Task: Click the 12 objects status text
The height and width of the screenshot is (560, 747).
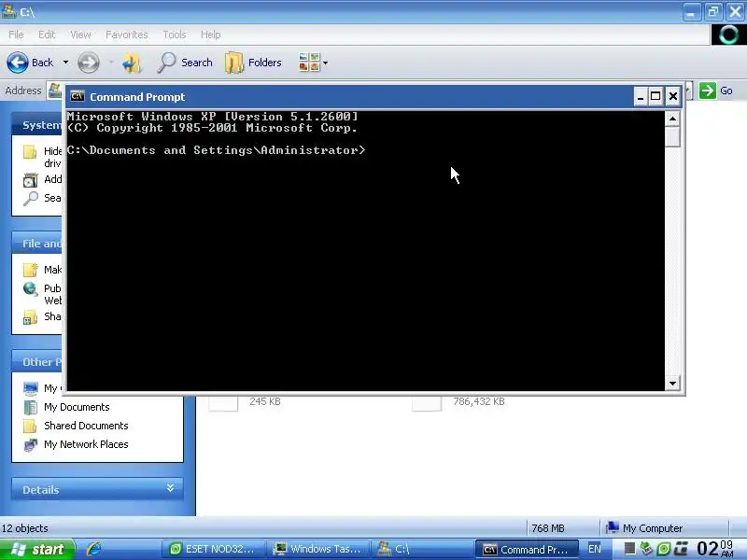Action: [x=25, y=528]
